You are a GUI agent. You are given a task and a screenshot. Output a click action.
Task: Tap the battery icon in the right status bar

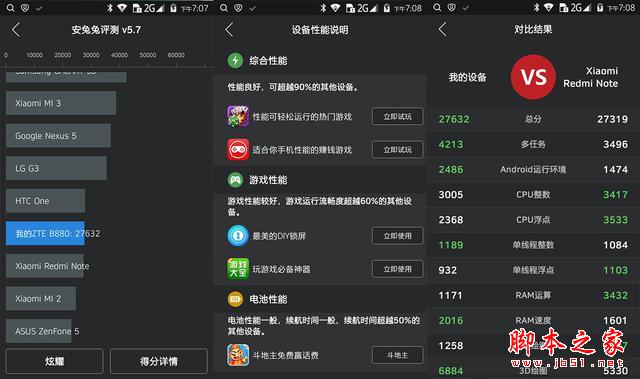pyautogui.click(x=600, y=8)
